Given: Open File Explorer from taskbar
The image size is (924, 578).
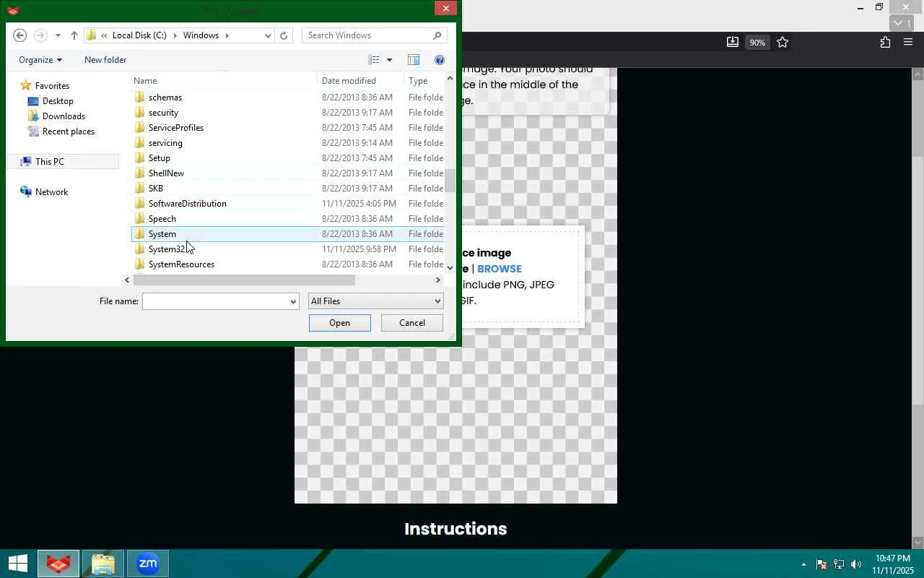Looking at the screenshot, I should point(103,564).
